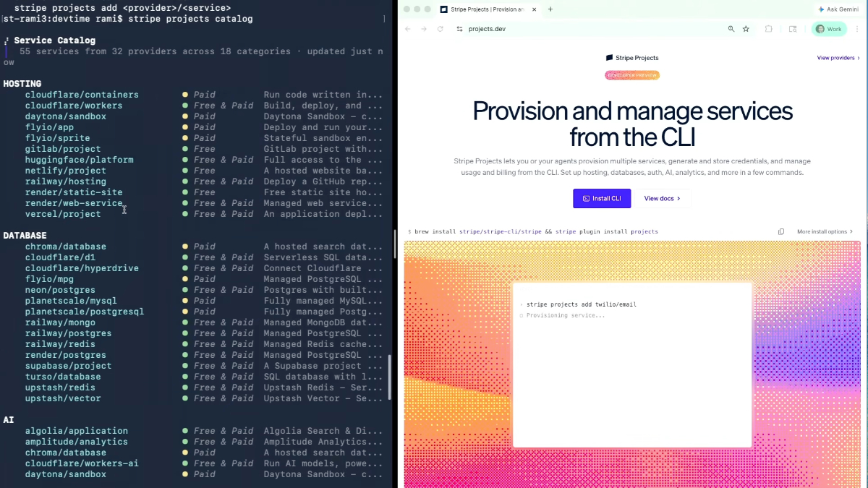Click the Stripe Projects logo
Viewport: 868px width, 488px height.
click(x=632, y=58)
